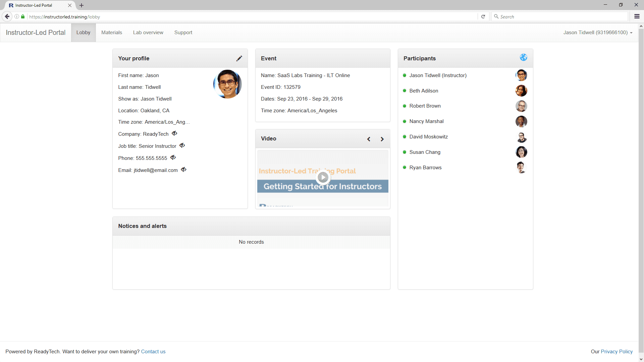Click the edit profile pencil icon
This screenshot has width=644, height=362.
click(239, 58)
